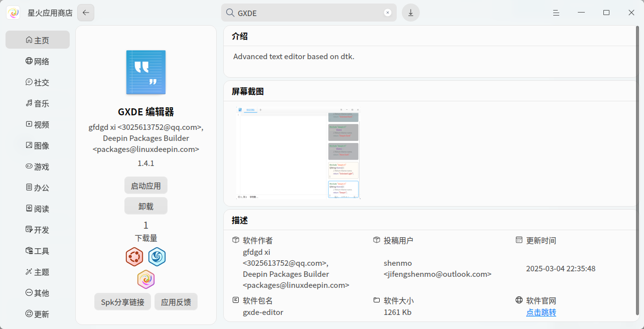
Task: Click the 软件作者 author icon
Action: [x=236, y=240]
